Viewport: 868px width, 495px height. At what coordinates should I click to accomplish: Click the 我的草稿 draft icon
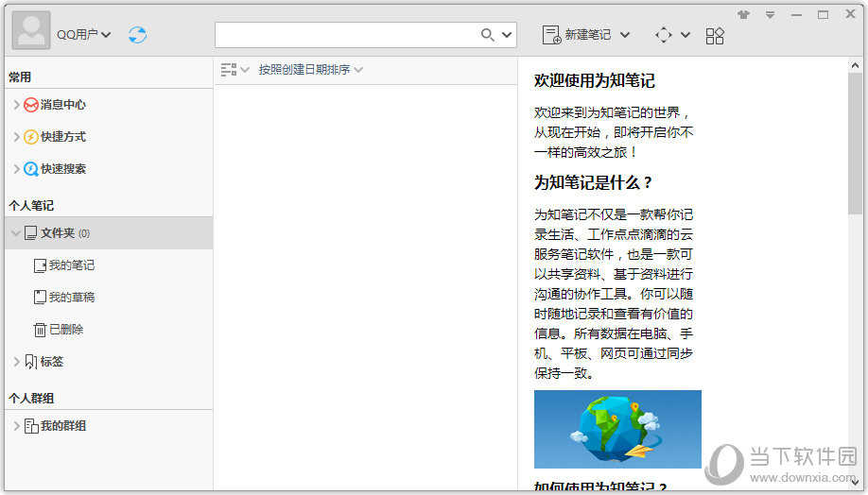(40, 298)
